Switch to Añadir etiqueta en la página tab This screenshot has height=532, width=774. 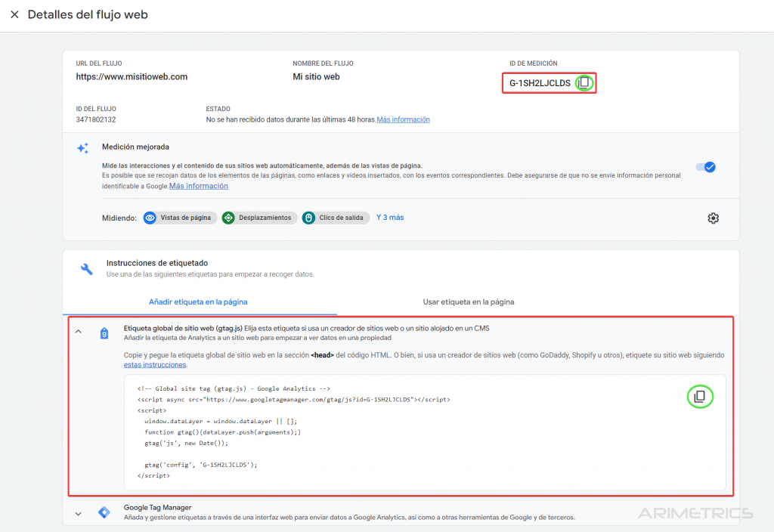pos(198,302)
